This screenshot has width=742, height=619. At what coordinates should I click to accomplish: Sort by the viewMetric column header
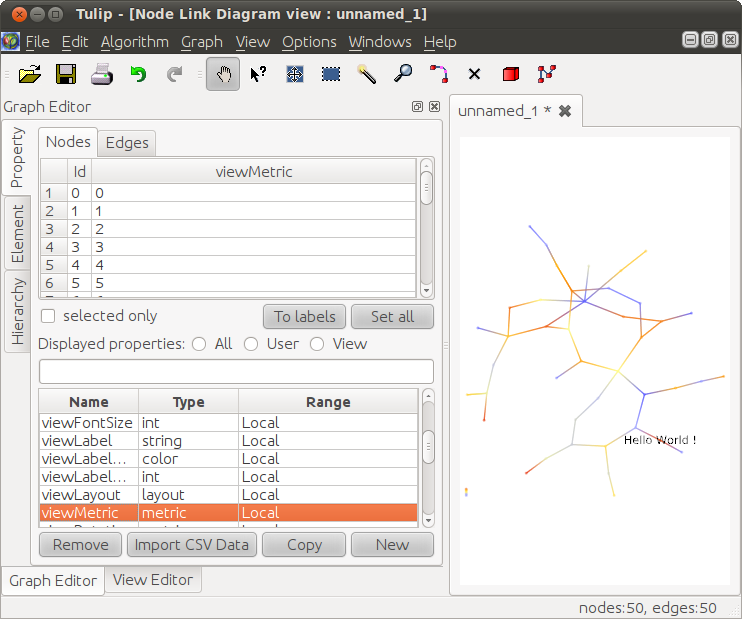[254, 172]
